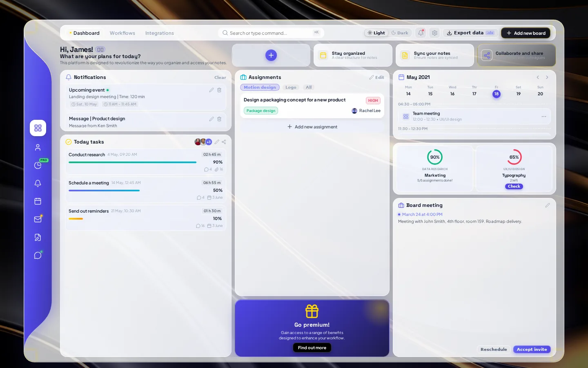Open the calendar icon in sidebar

click(38, 201)
